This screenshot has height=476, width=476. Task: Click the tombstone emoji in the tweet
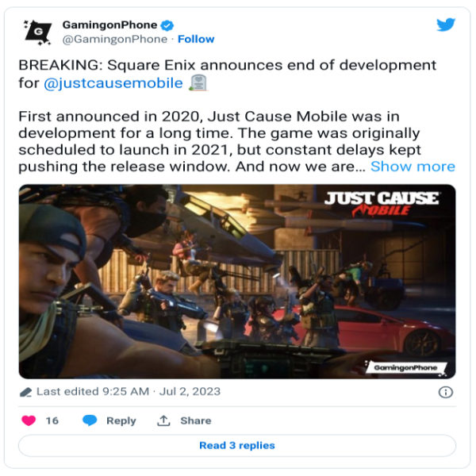(x=198, y=83)
